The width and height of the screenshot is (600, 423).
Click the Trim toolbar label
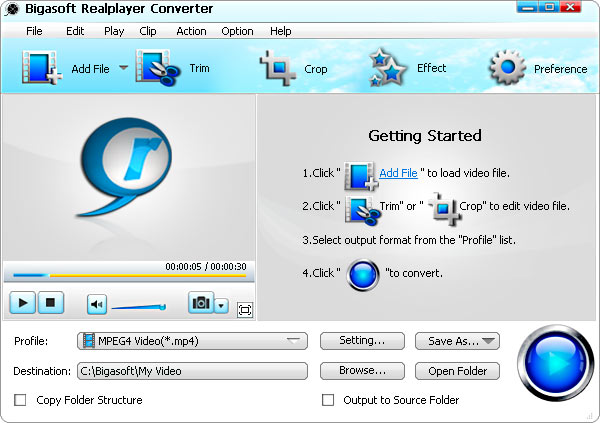199,68
